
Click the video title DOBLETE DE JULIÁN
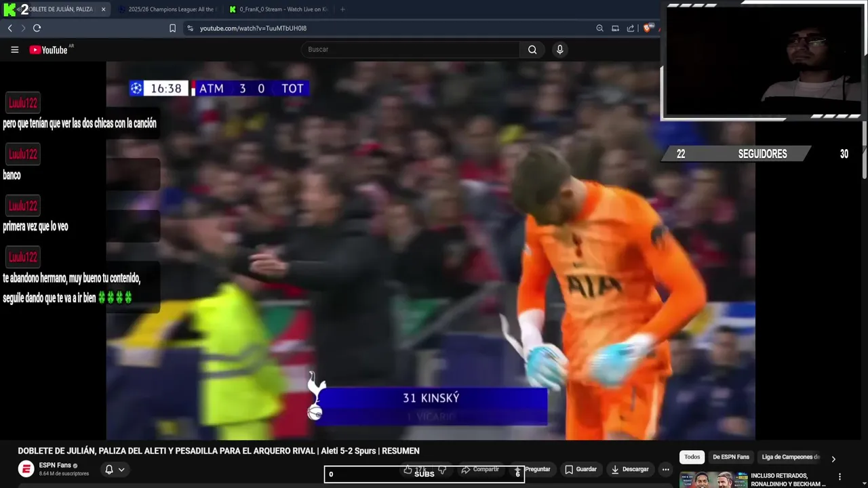point(218,451)
